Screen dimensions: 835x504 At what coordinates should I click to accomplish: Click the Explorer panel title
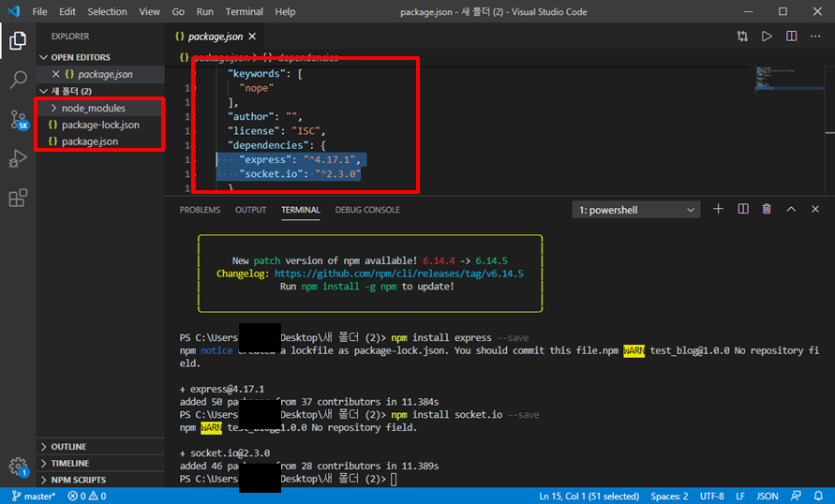[x=69, y=37]
